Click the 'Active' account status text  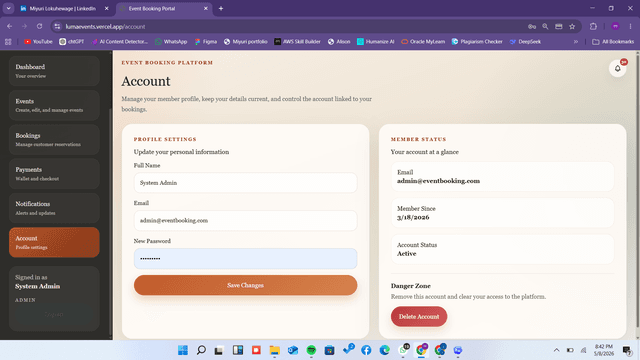coord(407,254)
